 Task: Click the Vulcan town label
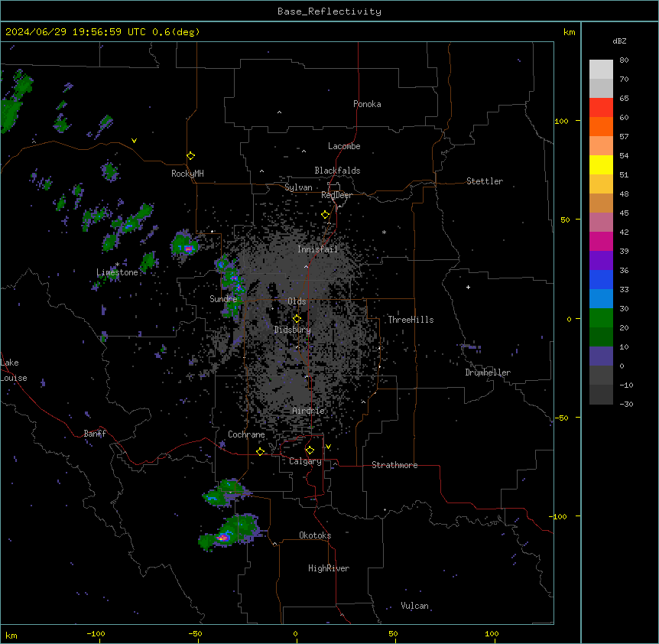(x=414, y=606)
